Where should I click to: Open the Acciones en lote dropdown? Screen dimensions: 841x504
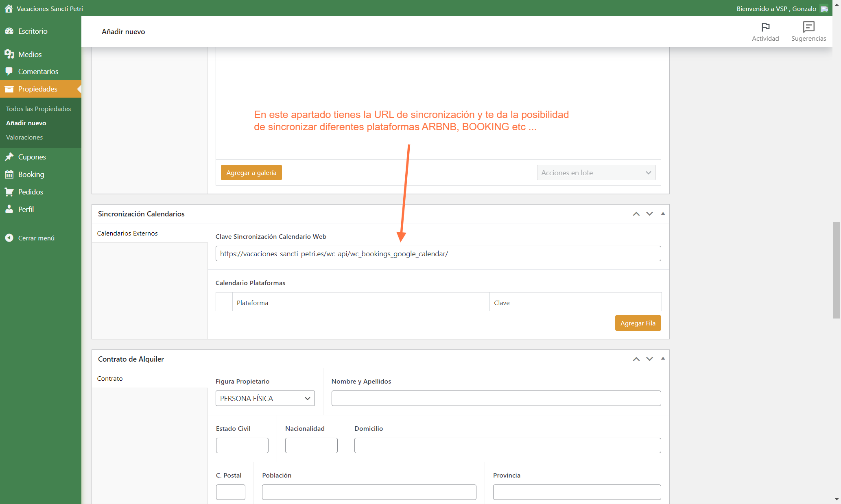596,172
